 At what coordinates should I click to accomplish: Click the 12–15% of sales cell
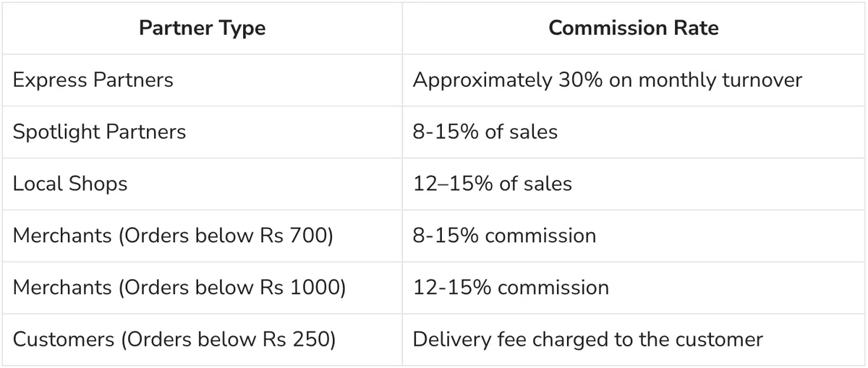pos(634,184)
